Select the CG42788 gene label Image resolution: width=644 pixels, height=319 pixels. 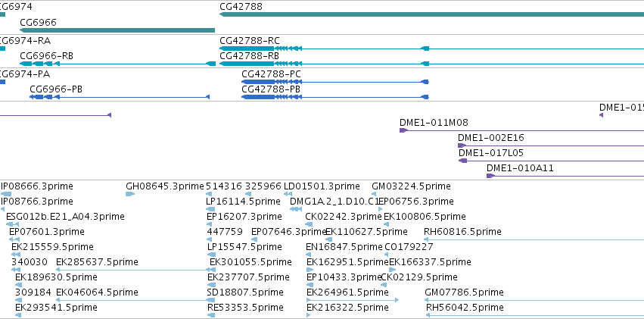[x=241, y=7]
